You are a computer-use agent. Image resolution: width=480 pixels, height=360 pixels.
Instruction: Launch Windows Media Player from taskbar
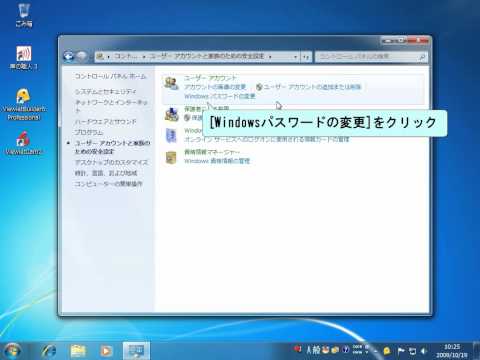pos(106,351)
